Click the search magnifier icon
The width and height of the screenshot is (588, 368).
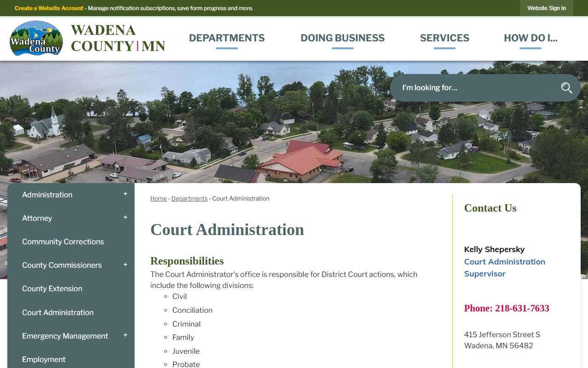(x=566, y=88)
